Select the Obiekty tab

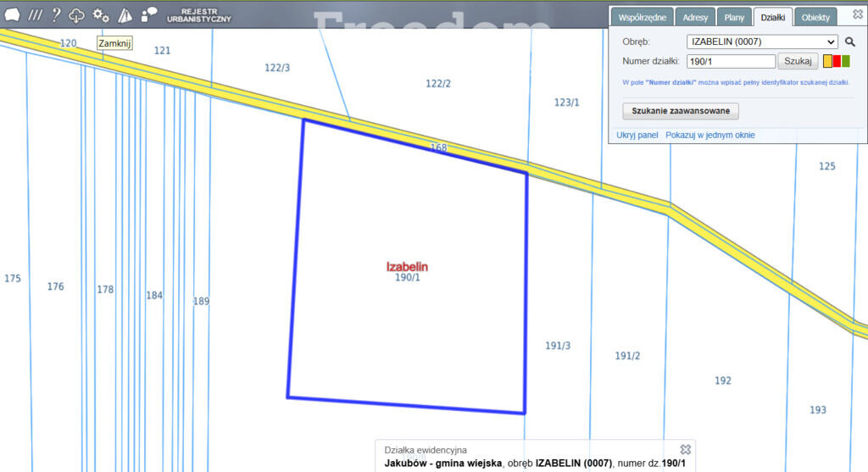[x=815, y=17]
